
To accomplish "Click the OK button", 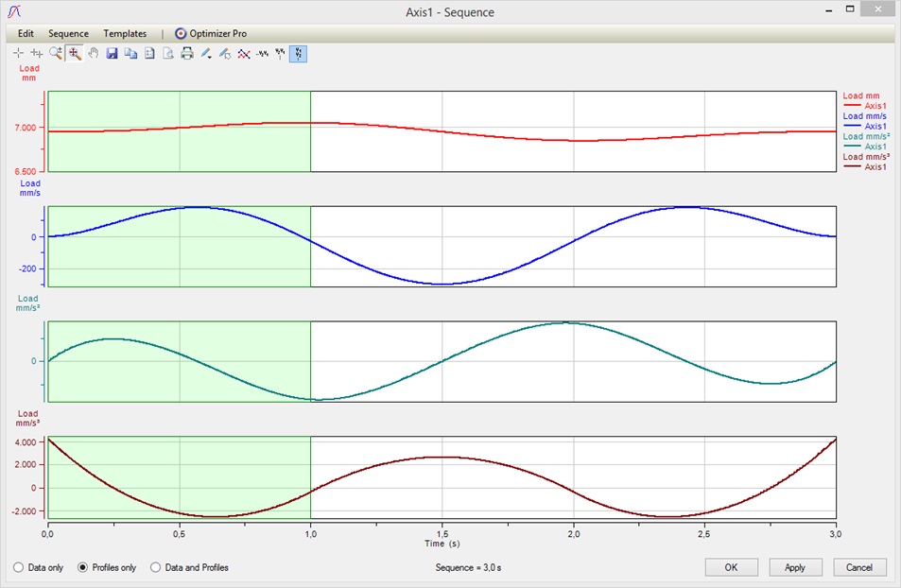I will (x=731, y=567).
